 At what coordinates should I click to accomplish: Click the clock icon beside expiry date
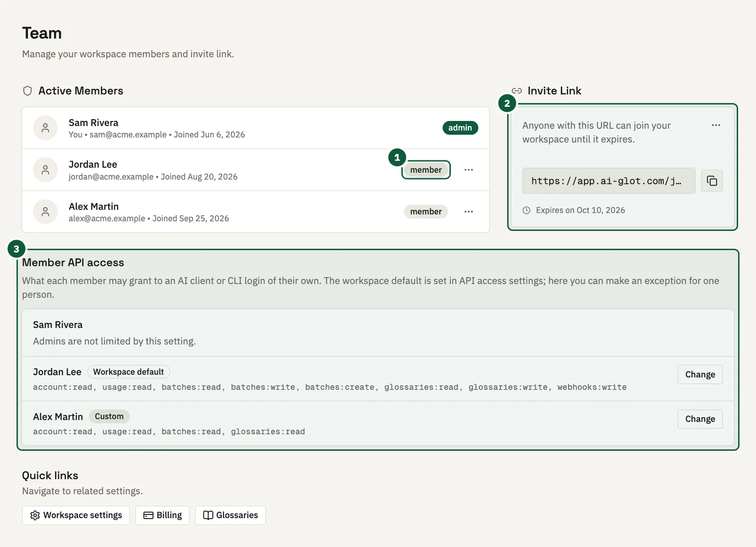526,210
